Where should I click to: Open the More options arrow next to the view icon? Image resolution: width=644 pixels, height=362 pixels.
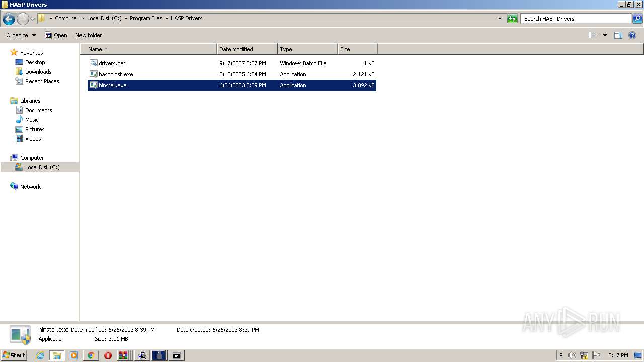(x=605, y=35)
